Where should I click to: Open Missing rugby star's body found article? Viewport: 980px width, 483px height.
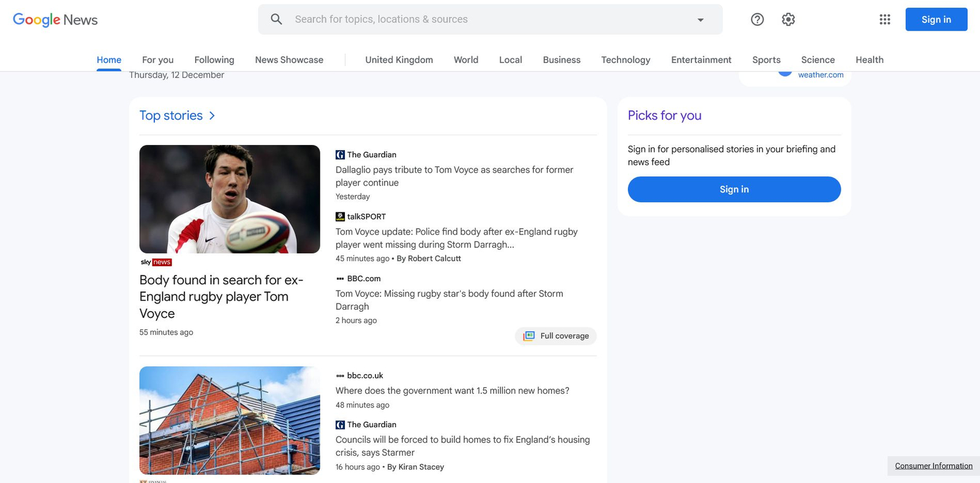pyautogui.click(x=450, y=300)
